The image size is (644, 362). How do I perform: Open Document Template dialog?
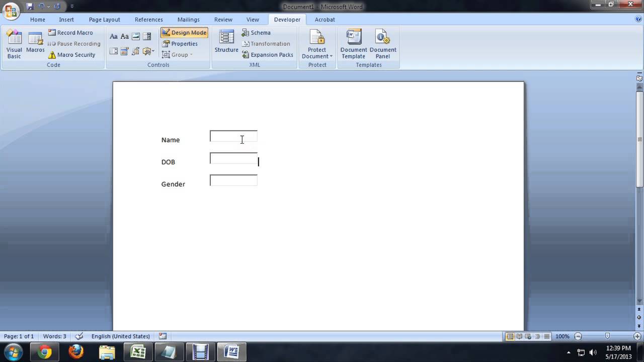click(354, 44)
